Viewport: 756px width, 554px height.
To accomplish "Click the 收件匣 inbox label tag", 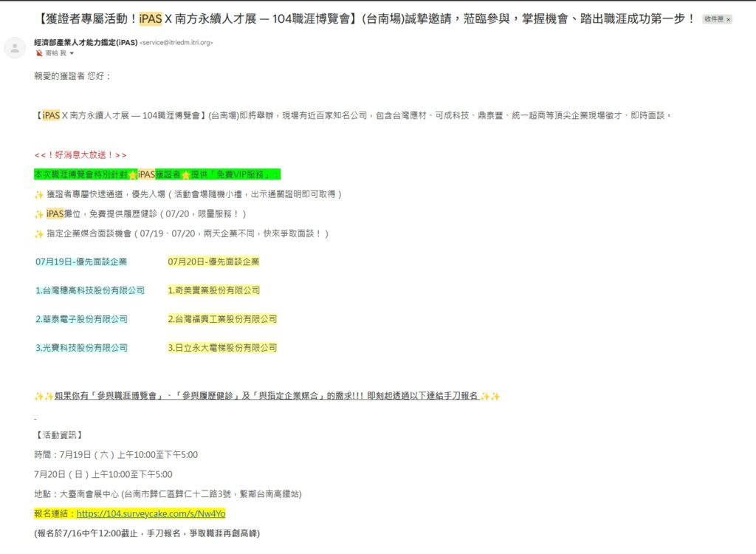I will pyautogui.click(x=713, y=19).
